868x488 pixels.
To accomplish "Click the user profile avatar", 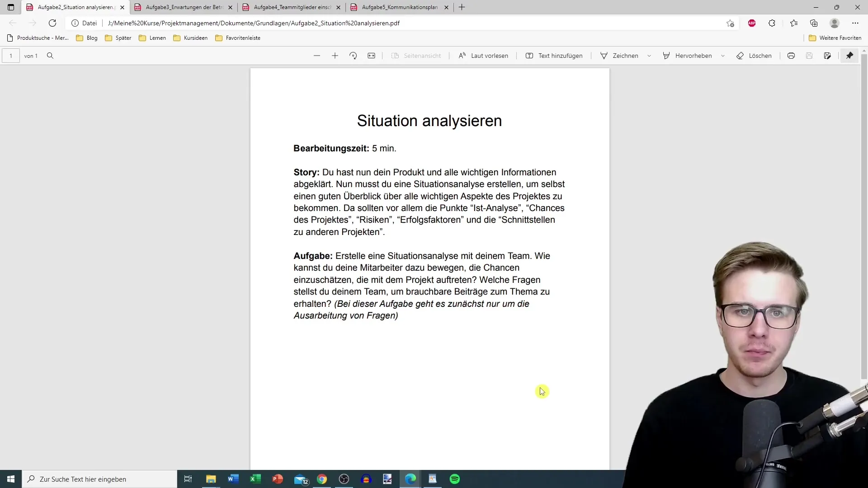I will tap(835, 23).
